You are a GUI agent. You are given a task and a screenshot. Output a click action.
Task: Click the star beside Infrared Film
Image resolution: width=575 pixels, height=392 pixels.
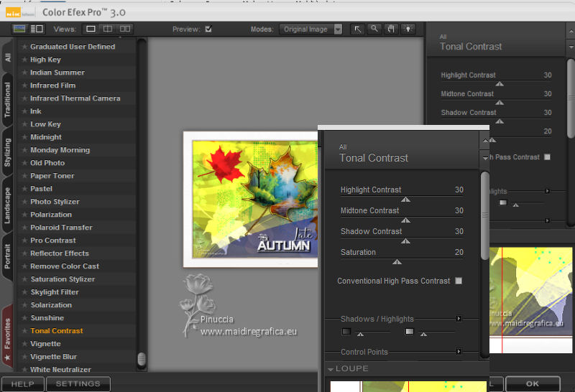click(x=24, y=85)
